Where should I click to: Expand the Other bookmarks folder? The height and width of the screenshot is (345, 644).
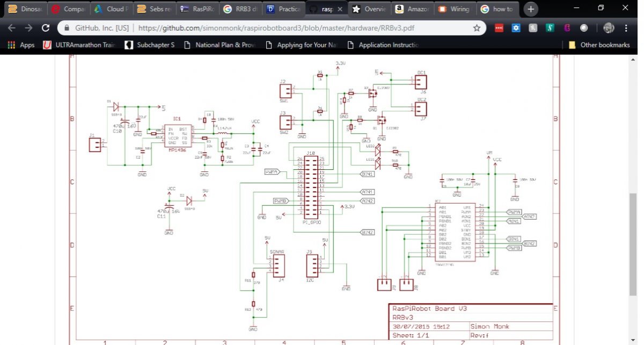[x=599, y=45]
